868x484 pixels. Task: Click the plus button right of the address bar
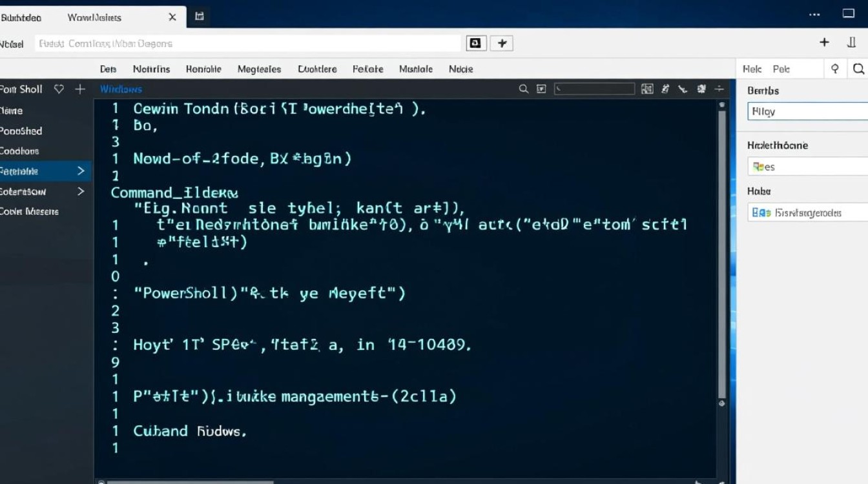(x=502, y=43)
